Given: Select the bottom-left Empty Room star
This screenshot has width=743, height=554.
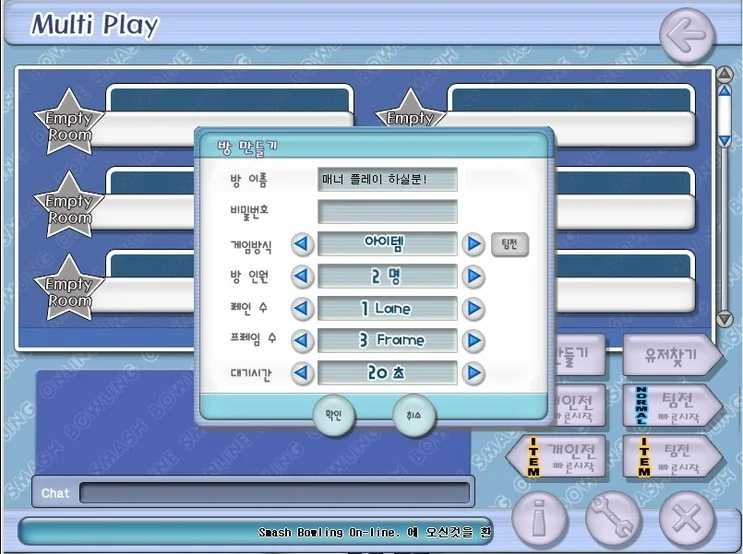Looking at the screenshot, I should tap(69, 288).
